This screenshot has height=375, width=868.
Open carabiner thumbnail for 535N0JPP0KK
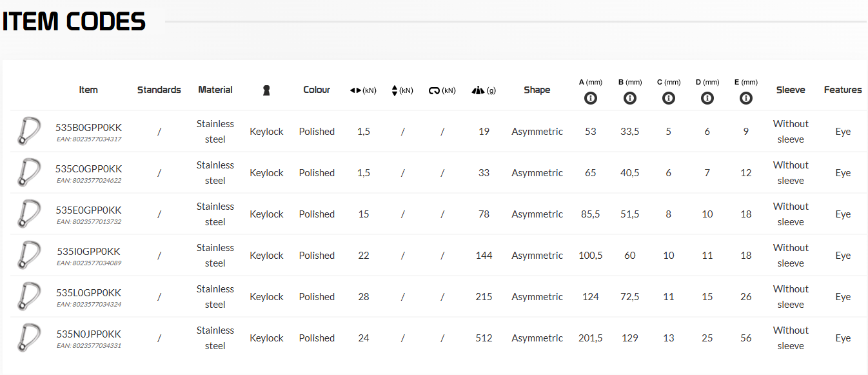(x=29, y=338)
